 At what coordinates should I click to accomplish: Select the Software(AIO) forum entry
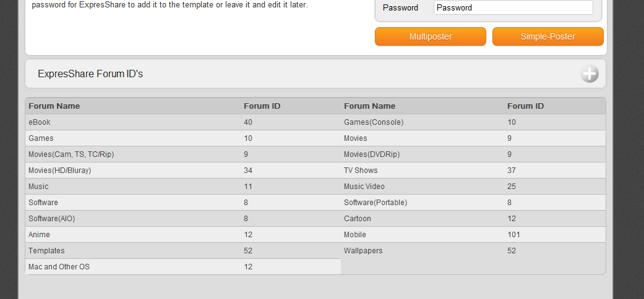click(x=52, y=219)
